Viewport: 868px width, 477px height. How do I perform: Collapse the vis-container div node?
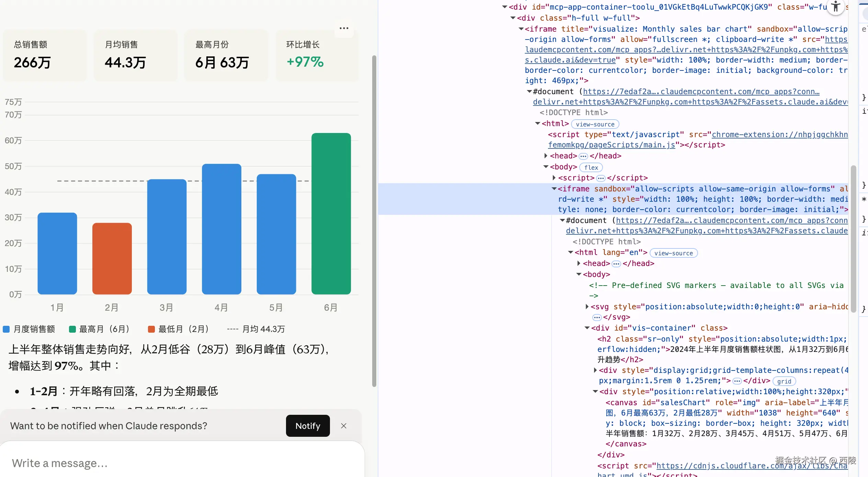587,328
